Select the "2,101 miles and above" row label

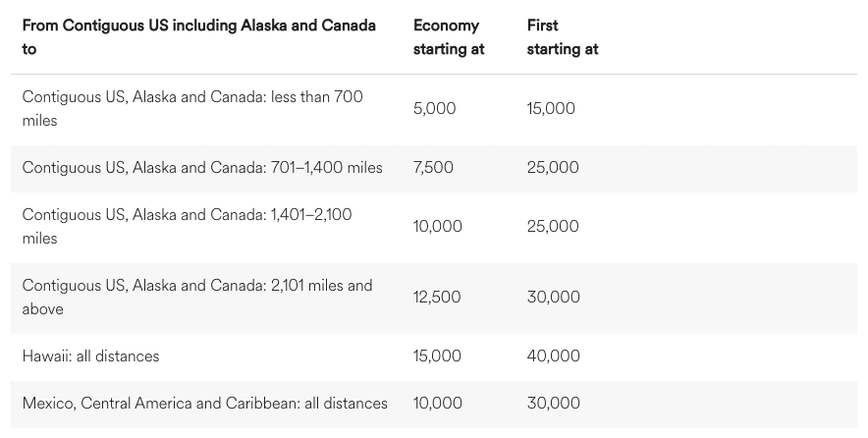click(197, 297)
